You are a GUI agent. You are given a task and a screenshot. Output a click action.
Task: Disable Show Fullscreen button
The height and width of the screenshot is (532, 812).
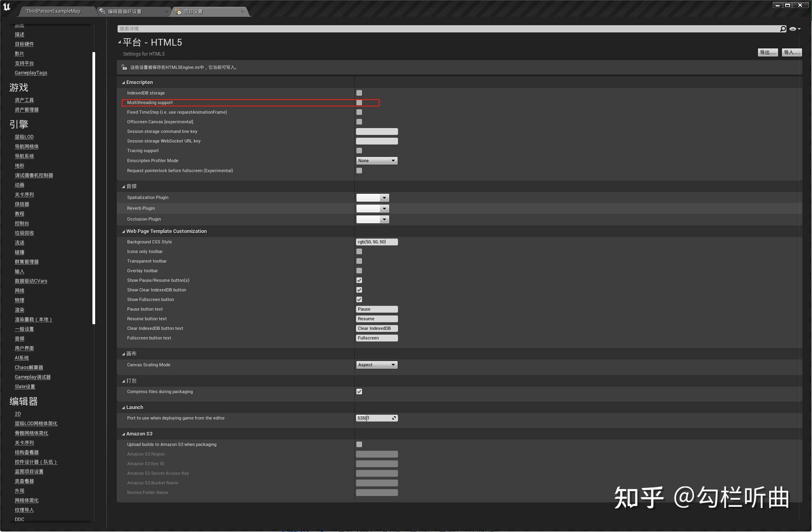click(x=359, y=299)
